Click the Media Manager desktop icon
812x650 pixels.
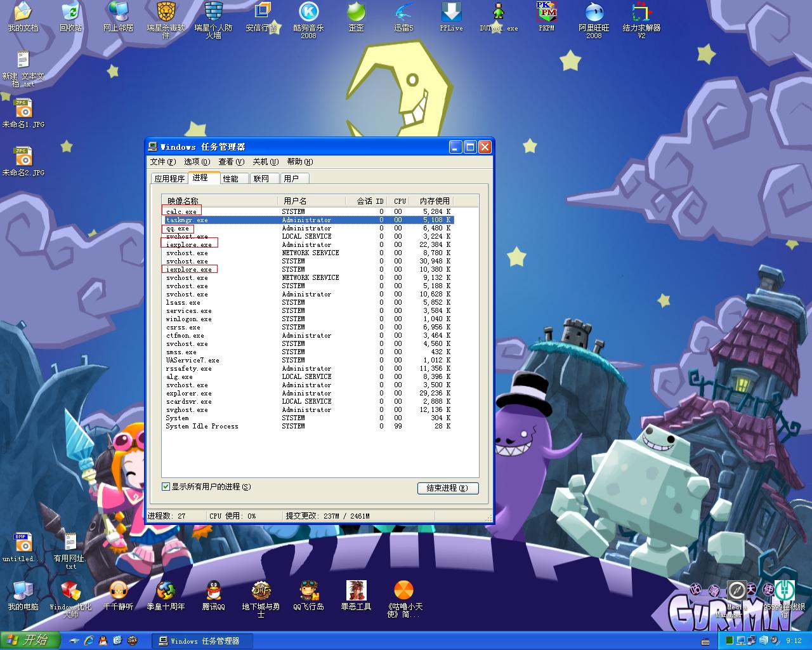pos(736,599)
